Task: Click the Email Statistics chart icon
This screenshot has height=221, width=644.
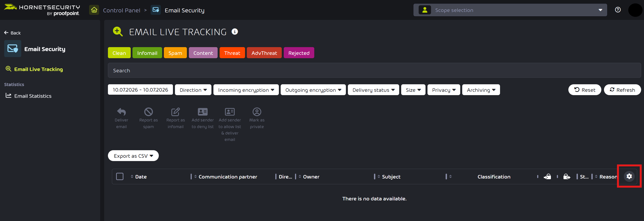Action: point(8,96)
